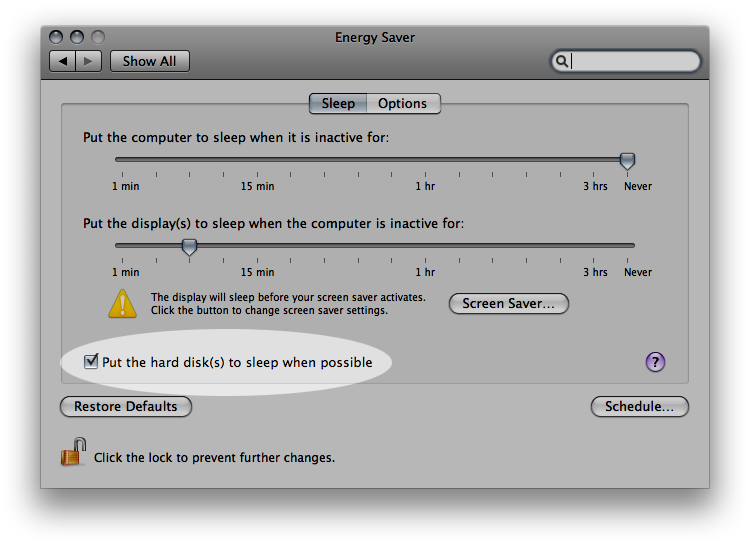This screenshot has height=544, width=750.
Task: Switch to the Options tab
Action: coord(403,104)
